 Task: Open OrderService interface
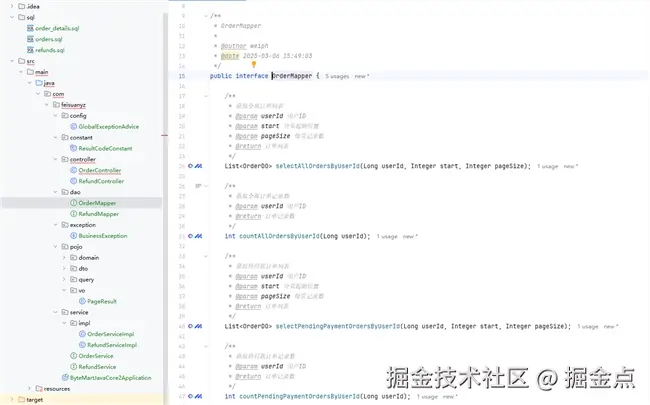pos(96,356)
